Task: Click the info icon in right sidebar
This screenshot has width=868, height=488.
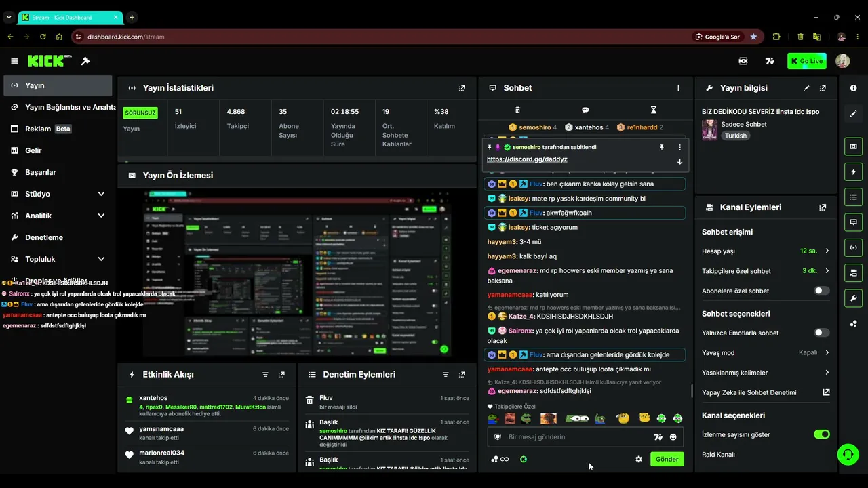Action: pos(853,88)
